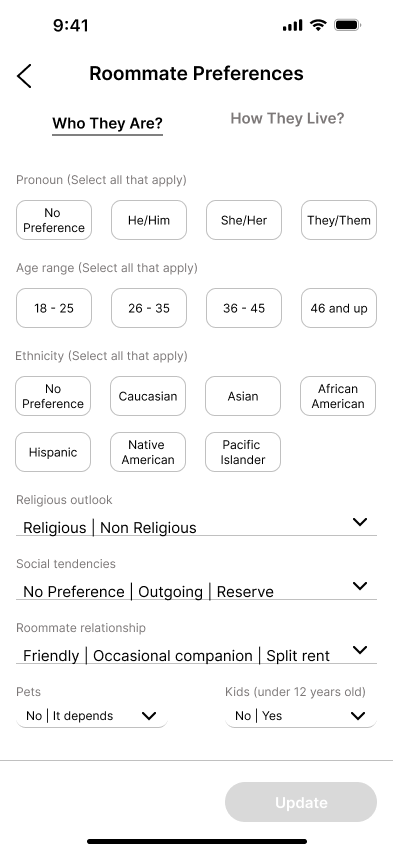Image resolution: width=393 pixels, height=852 pixels.
Task: Select the Native American ethnicity chip
Action: point(148,452)
